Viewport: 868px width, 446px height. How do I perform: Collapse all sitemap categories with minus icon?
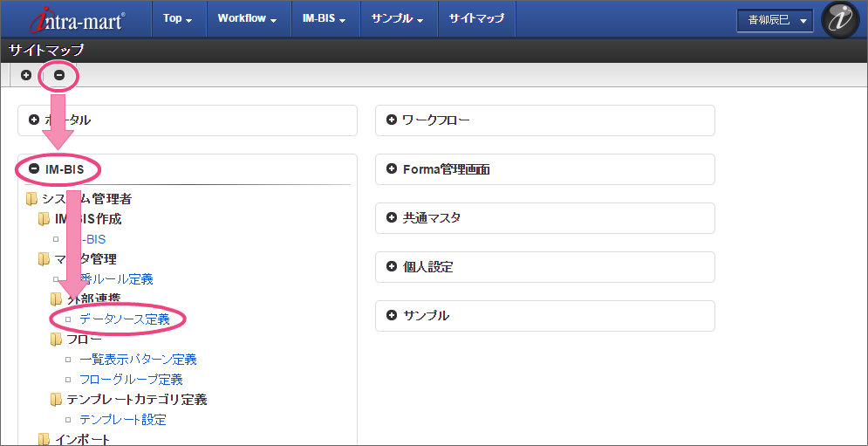coord(59,75)
